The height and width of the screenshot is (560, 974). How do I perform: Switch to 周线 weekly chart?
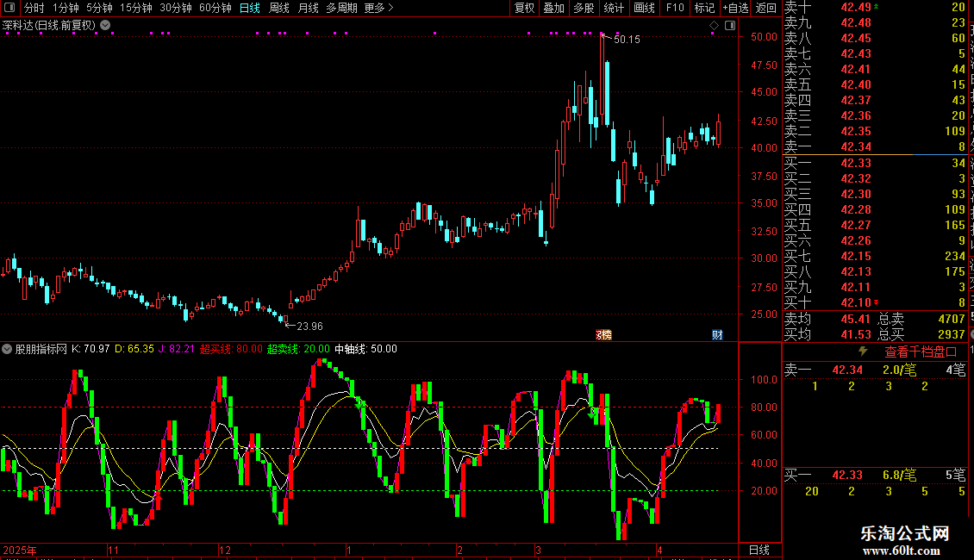tap(279, 8)
